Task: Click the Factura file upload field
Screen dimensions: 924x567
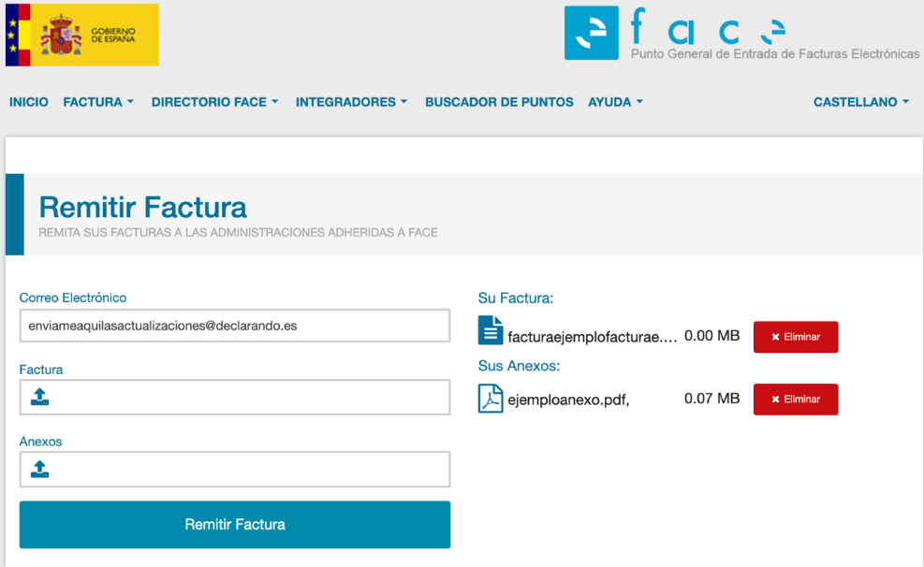Action: click(x=235, y=398)
